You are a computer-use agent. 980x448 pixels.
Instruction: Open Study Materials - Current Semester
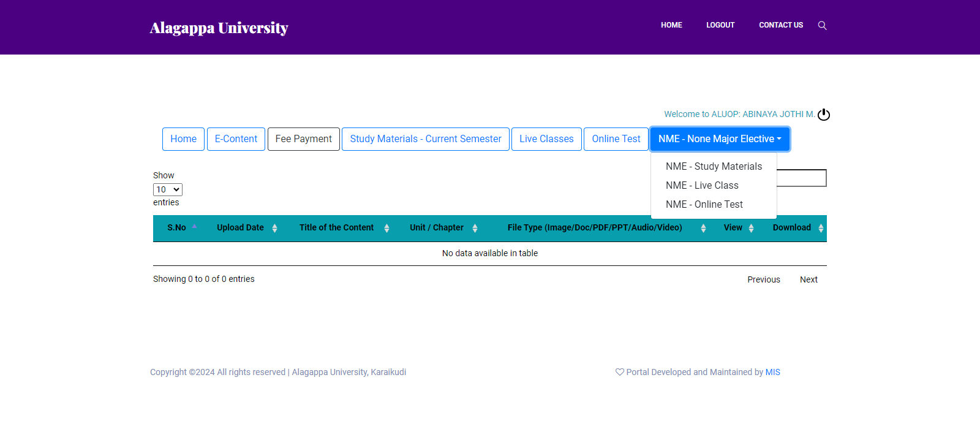pyautogui.click(x=426, y=139)
